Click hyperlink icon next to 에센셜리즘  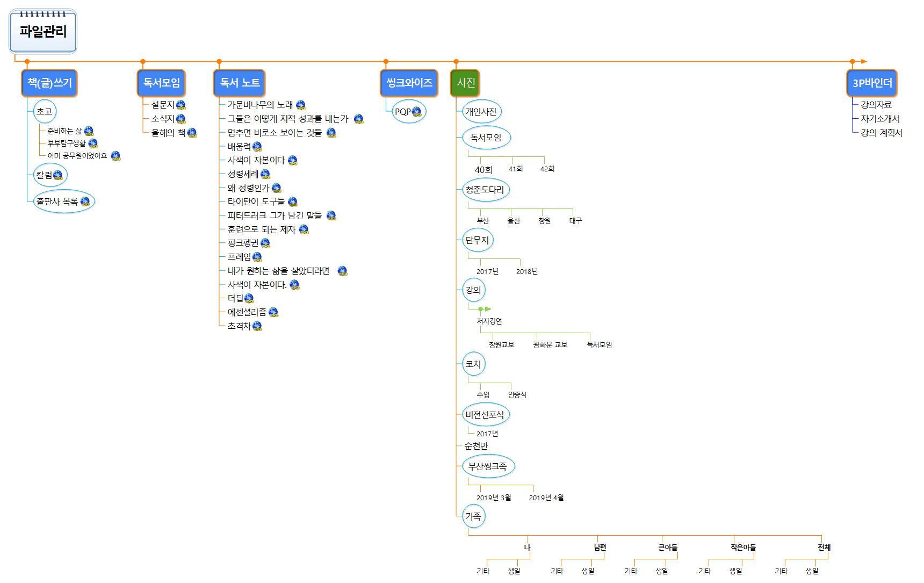(x=273, y=312)
